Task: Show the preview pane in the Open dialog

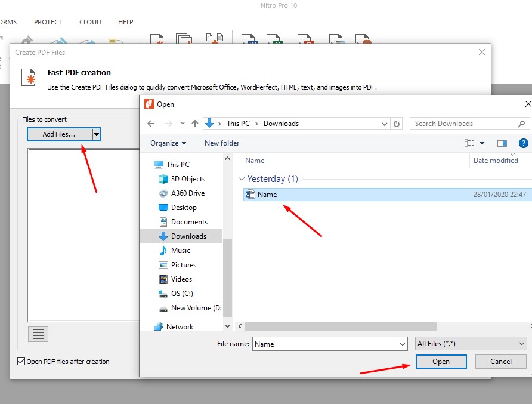Action: [x=502, y=143]
